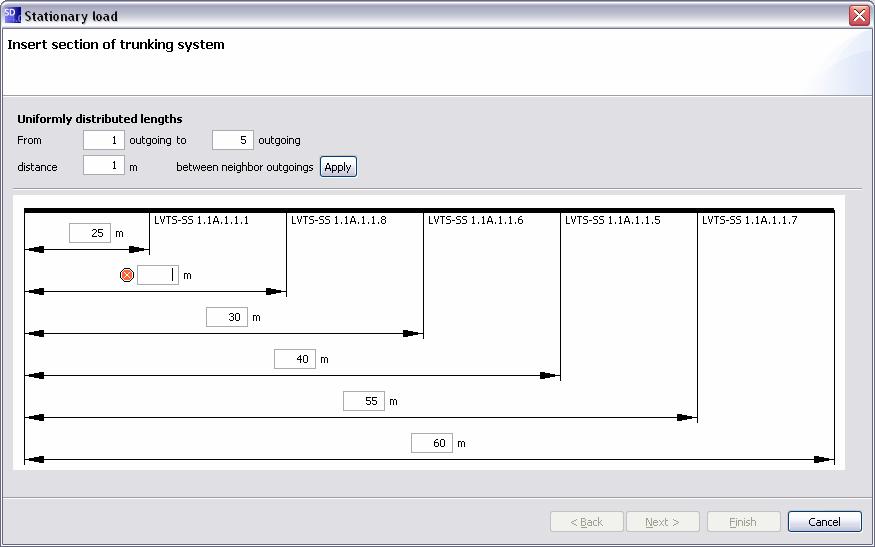Click 'Uniformly distributed lengths' heading
Image resolution: width=875 pixels, height=547 pixels.
point(100,119)
